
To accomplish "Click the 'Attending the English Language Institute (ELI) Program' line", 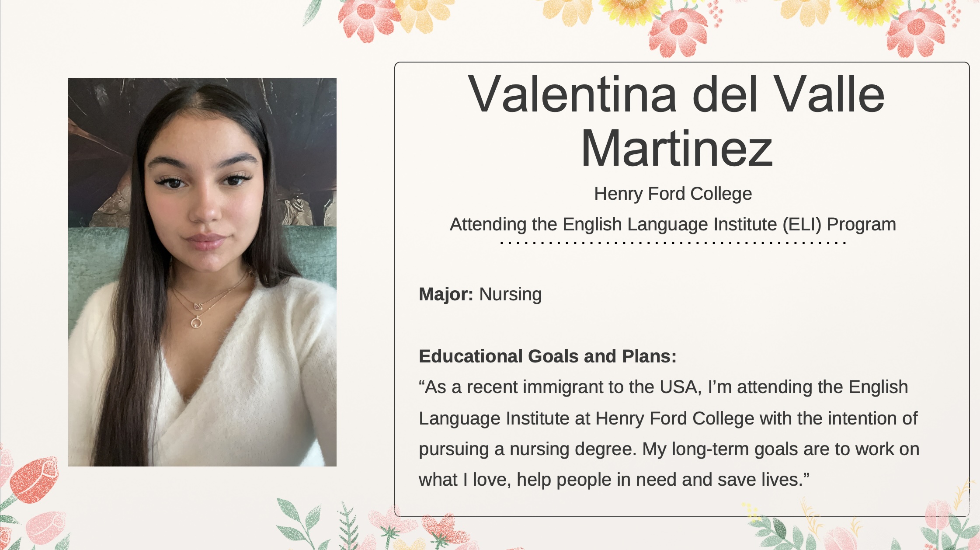I will tap(673, 224).
